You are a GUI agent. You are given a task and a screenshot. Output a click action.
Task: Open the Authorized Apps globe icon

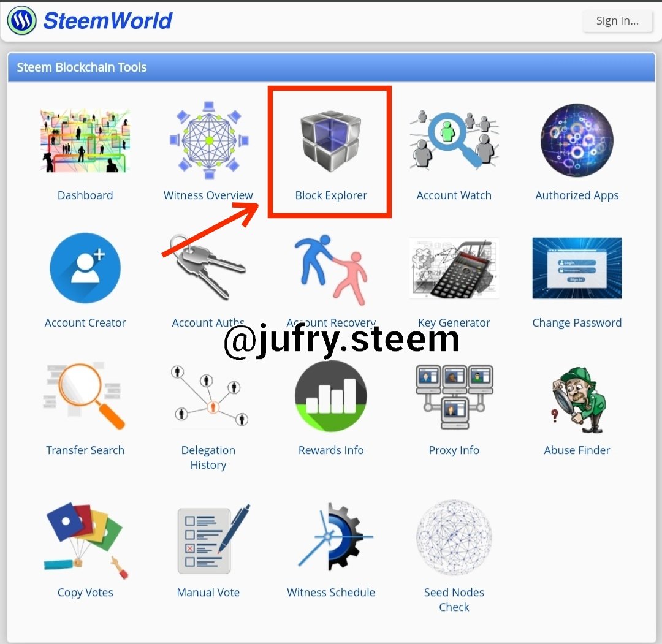point(577,140)
